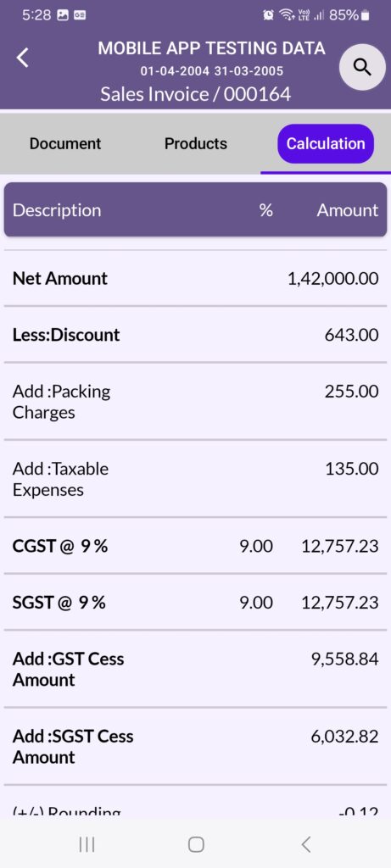This screenshot has height=868, width=391.
Task: Tap the Add :Packing Charges row
Action: click(x=195, y=402)
